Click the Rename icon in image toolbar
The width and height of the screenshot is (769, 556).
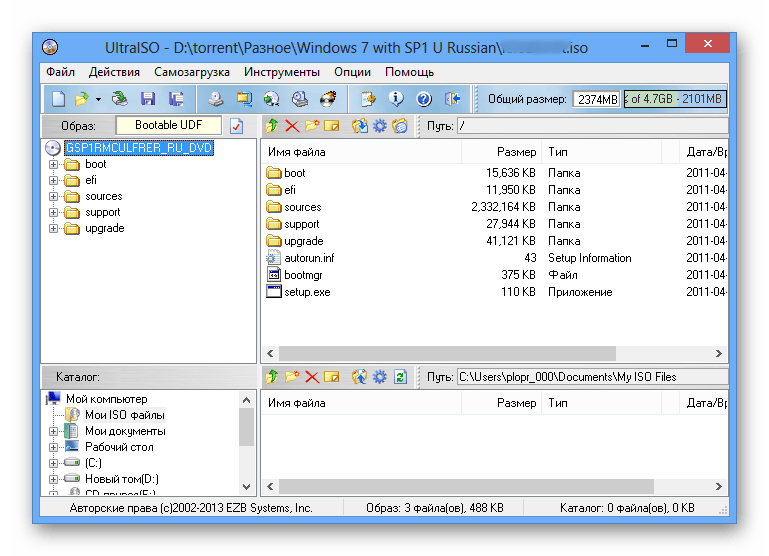click(332, 126)
